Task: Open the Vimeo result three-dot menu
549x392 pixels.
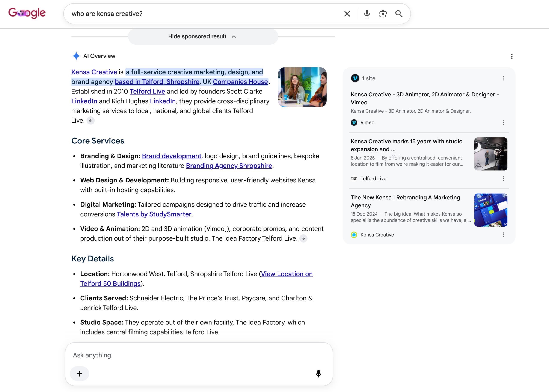Action: tap(504, 123)
